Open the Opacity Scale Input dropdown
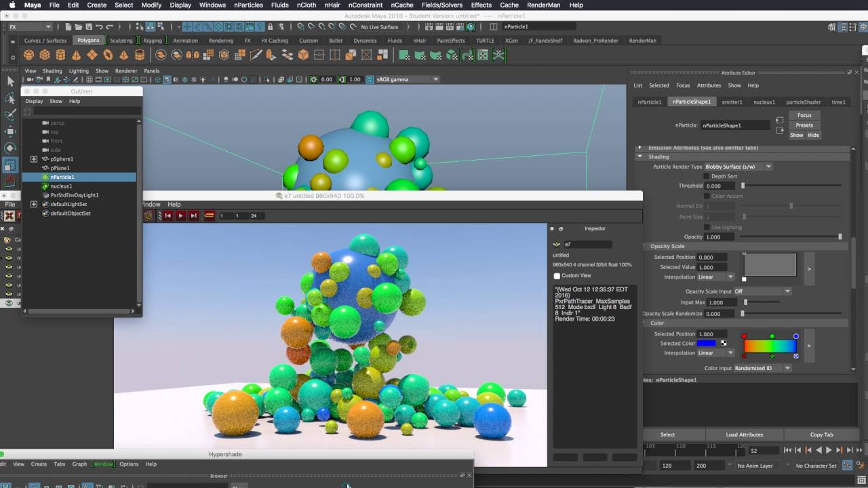Screen dimensions: 868x488 click(x=762, y=291)
